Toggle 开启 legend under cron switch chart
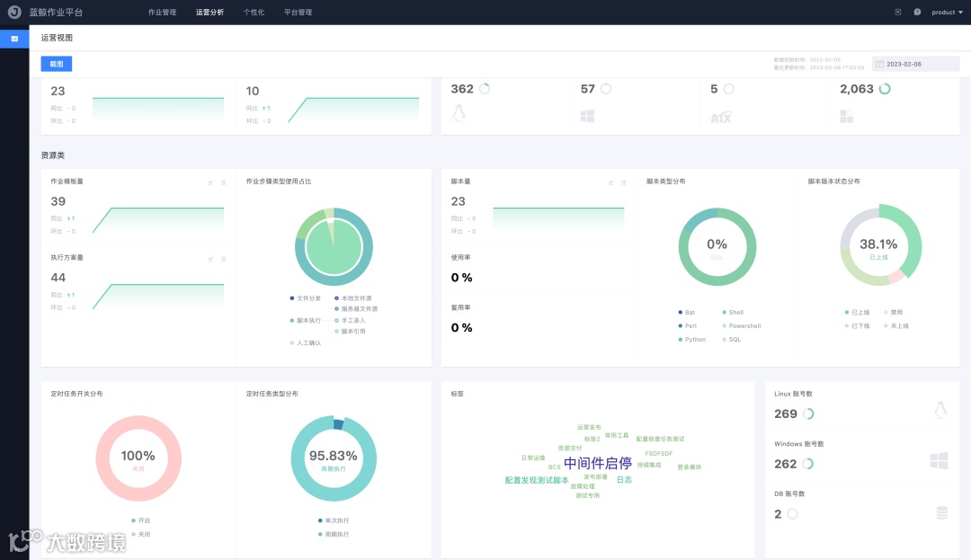The image size is (971, 560). pos(140,520)
